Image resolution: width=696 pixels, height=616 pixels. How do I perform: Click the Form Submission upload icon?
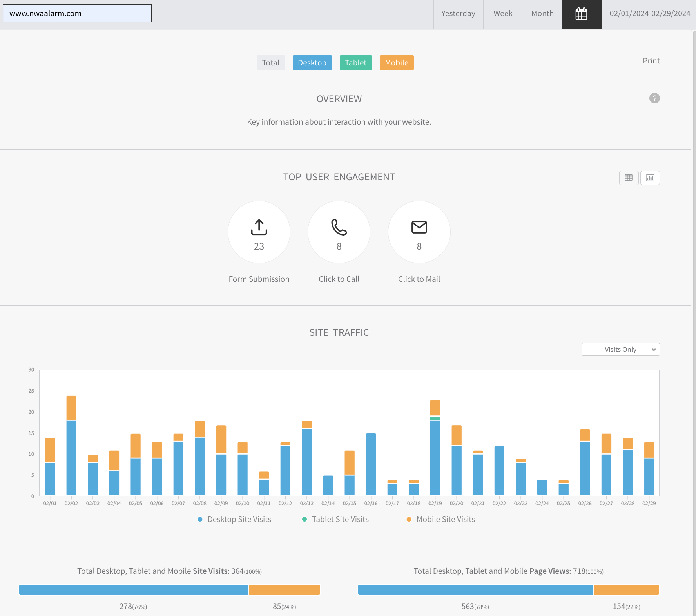(x=259, y=227)
